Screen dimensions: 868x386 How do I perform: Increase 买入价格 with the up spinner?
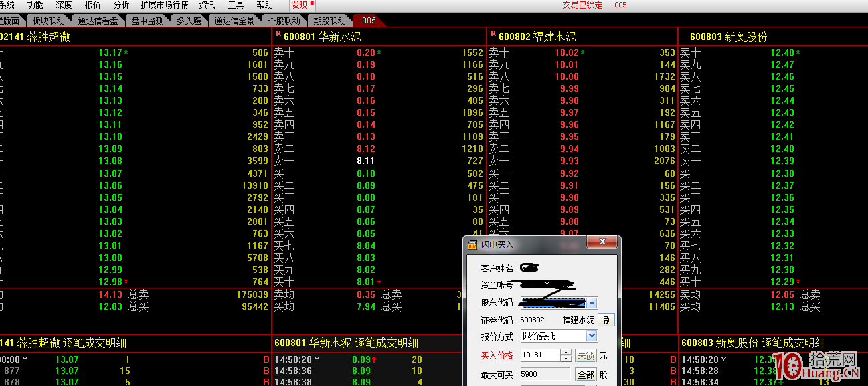566,353
